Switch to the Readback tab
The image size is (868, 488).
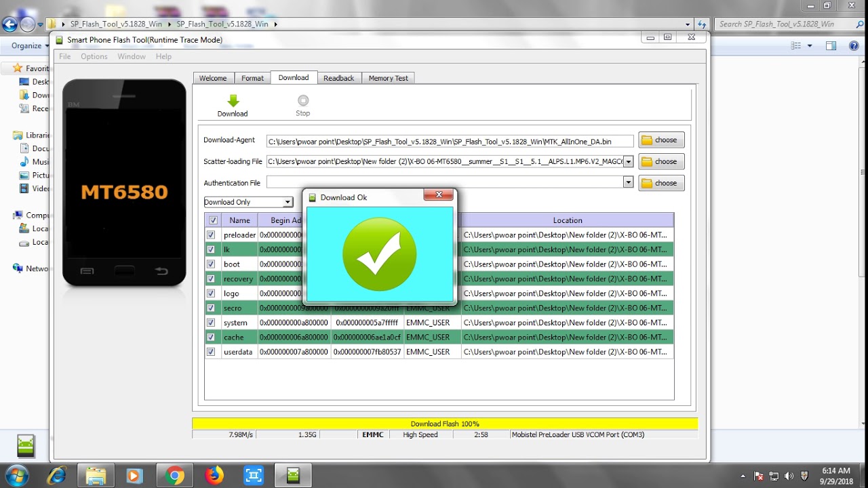(x=339, y=78)
